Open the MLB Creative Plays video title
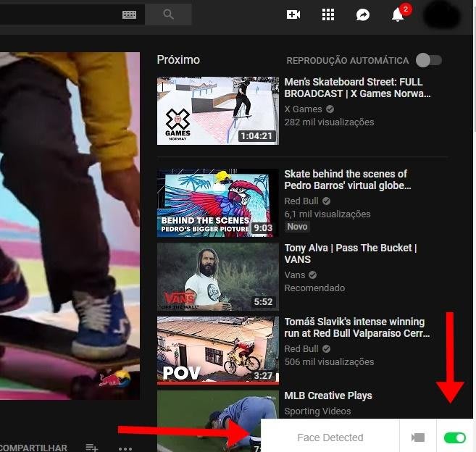 tap(328, 395)
